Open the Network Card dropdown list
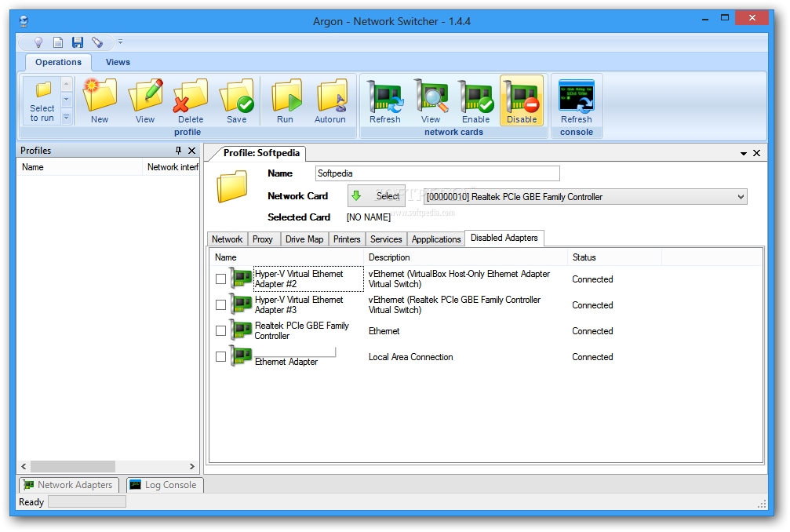The width and height of the screenshot is (790, 532). pos(741,197)
